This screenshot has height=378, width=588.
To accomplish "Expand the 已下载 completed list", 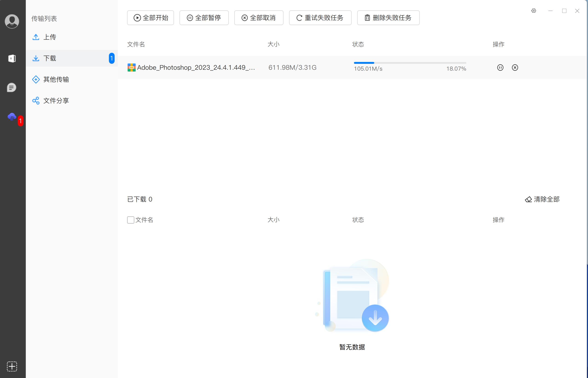I will click(x=140, y=199).
